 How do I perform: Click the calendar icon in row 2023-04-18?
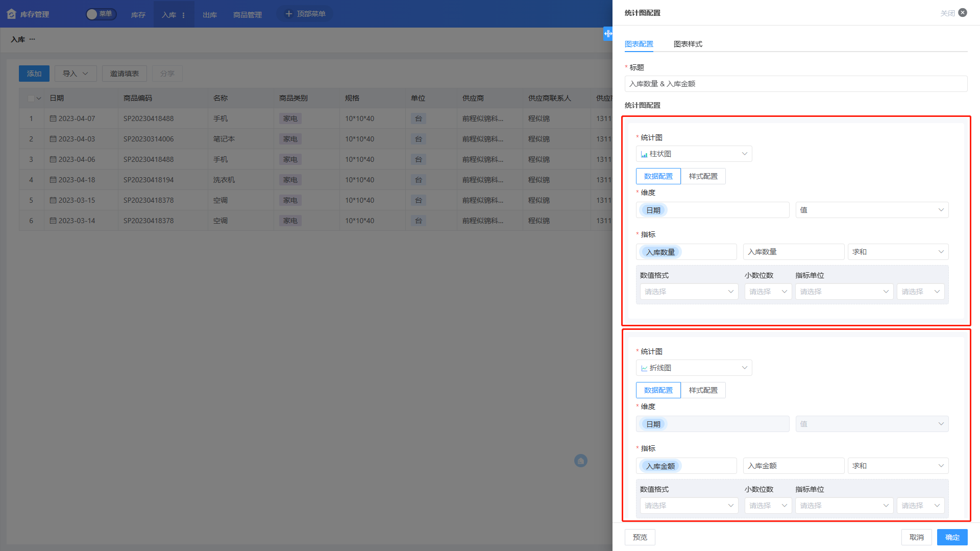click(53, 180)
